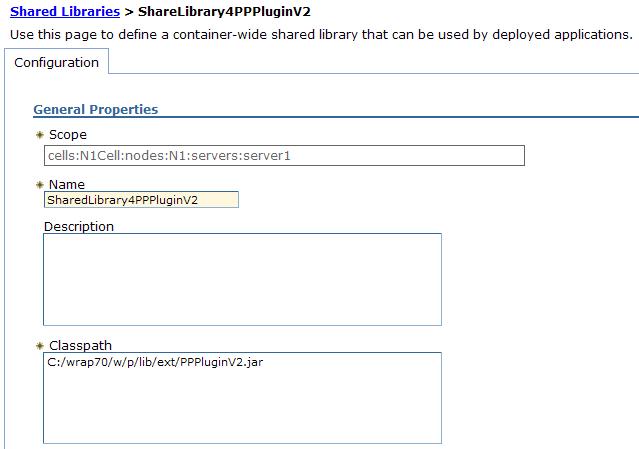This screenshot has width=639, height=449.
Task: Switch to the Configuration tab
Action: pyautogui.click(x=56, y=62)
